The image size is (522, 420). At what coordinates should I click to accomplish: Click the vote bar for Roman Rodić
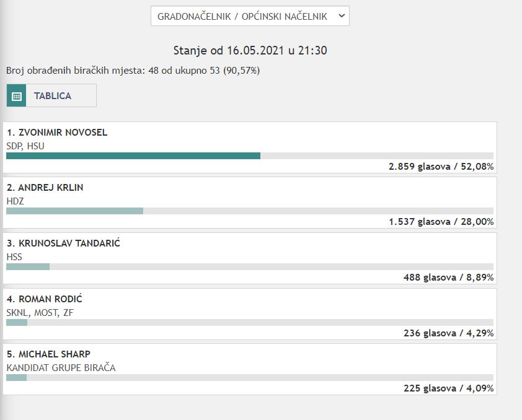tap(17, 322)
